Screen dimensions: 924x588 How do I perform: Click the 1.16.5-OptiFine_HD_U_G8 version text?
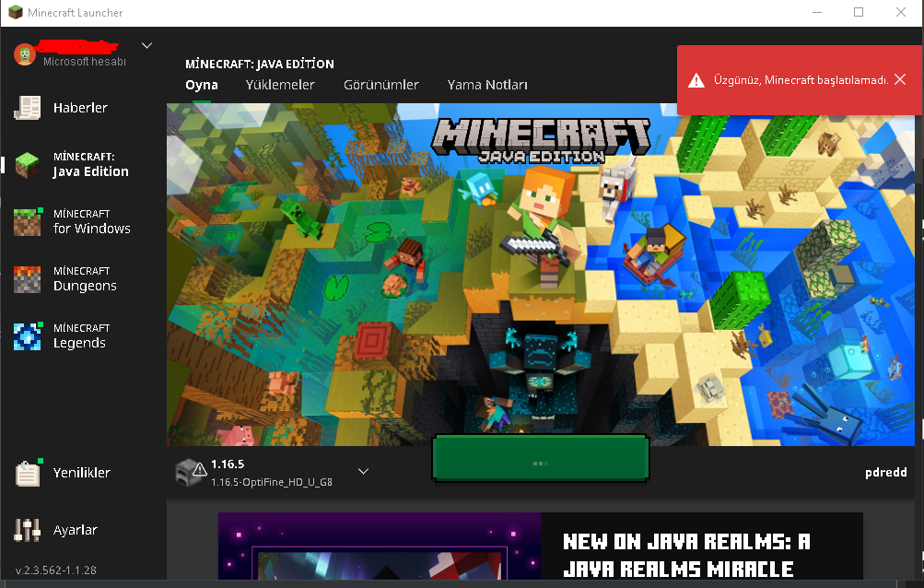click(272, 482)
